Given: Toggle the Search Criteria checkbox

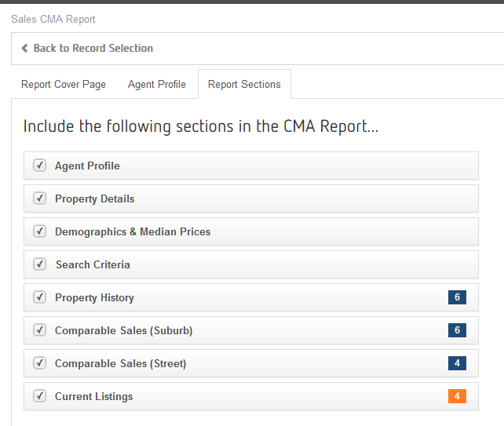Looking at the screenshot, I should (39, 264).
